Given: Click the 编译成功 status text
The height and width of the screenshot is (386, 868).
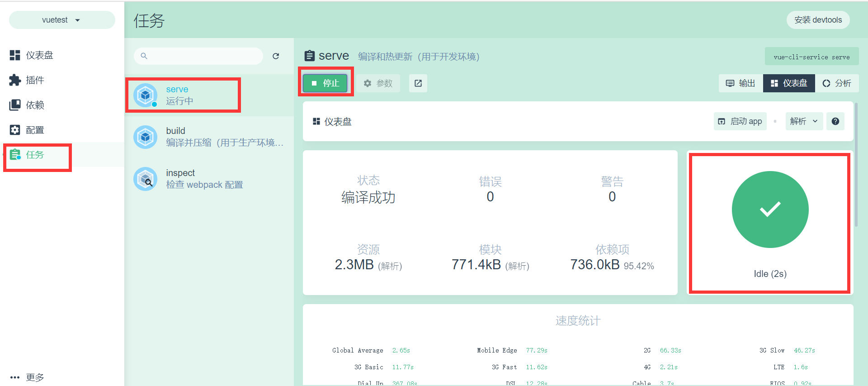Looking at the screenshot, I should [368, 197].
